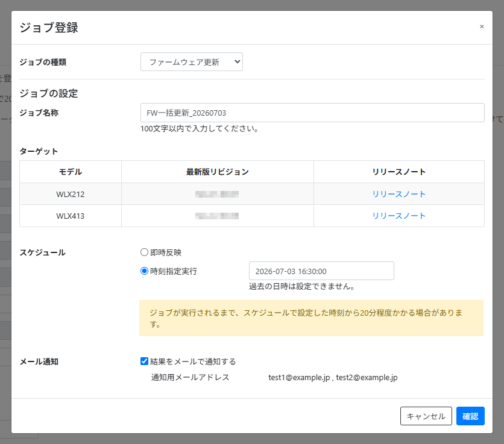Open the WLX212 リリースノート link
This screenshot has height=444, width=504.
(x=398, y=194)
